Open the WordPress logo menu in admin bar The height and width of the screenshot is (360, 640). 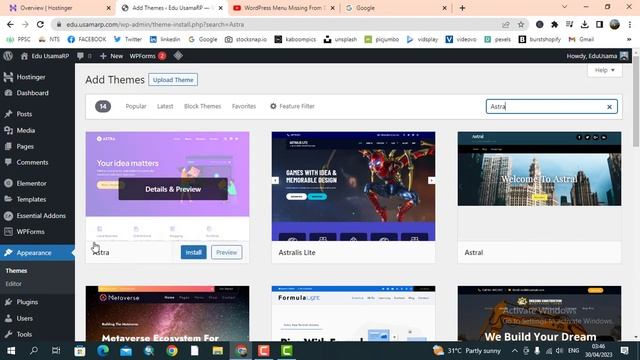pos(8,56)
